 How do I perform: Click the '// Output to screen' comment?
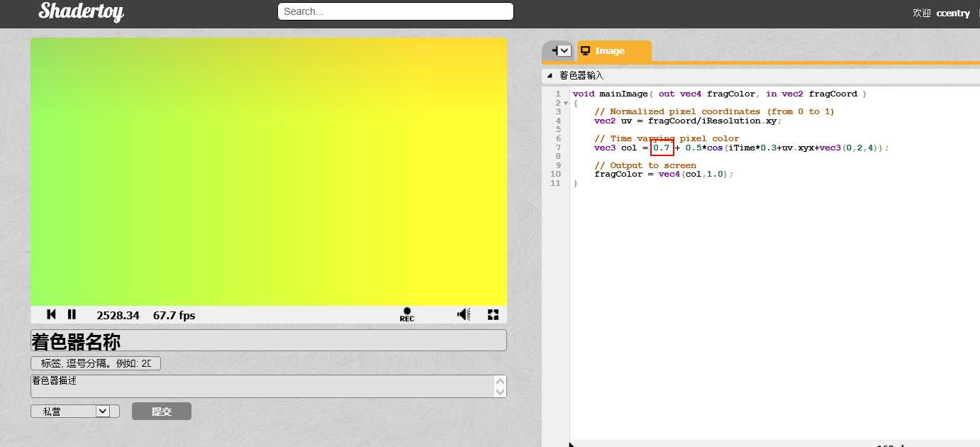pos(645,165)
